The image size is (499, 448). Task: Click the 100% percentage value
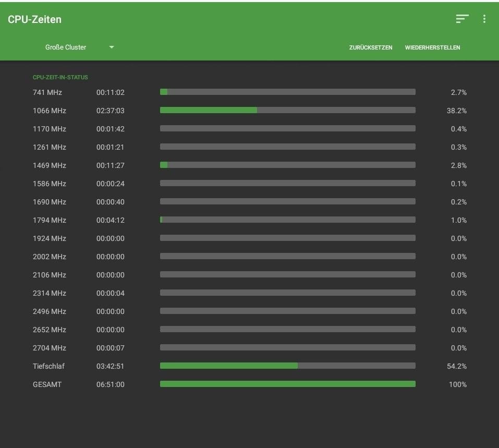458,384
